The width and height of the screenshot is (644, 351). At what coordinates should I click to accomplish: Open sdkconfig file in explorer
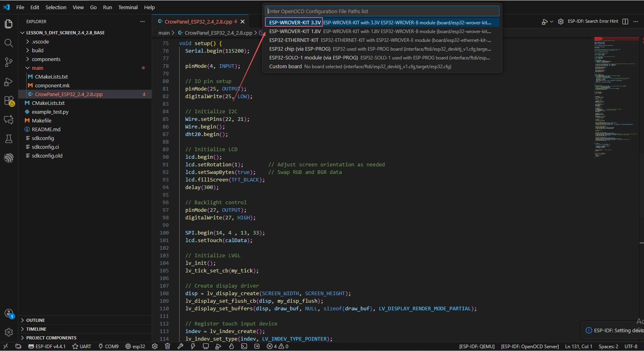[43, 138]
